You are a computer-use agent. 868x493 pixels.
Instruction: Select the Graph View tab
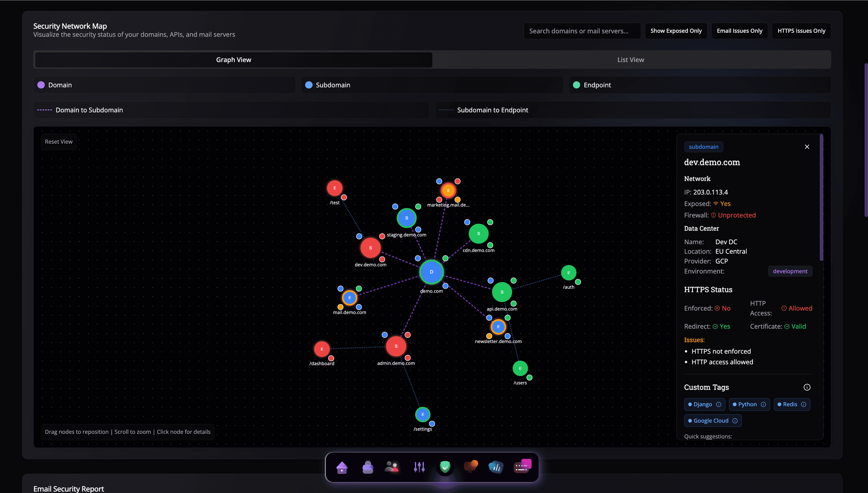(x=233, y=59)
